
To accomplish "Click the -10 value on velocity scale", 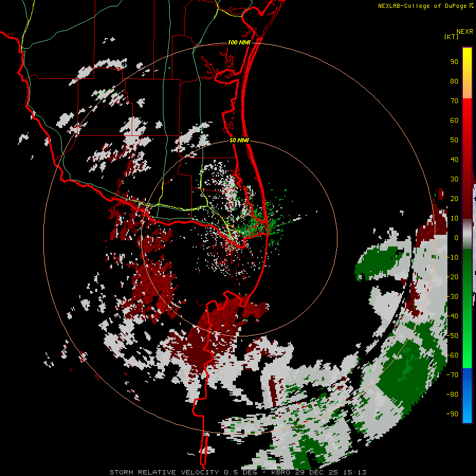I will (452, 258).
